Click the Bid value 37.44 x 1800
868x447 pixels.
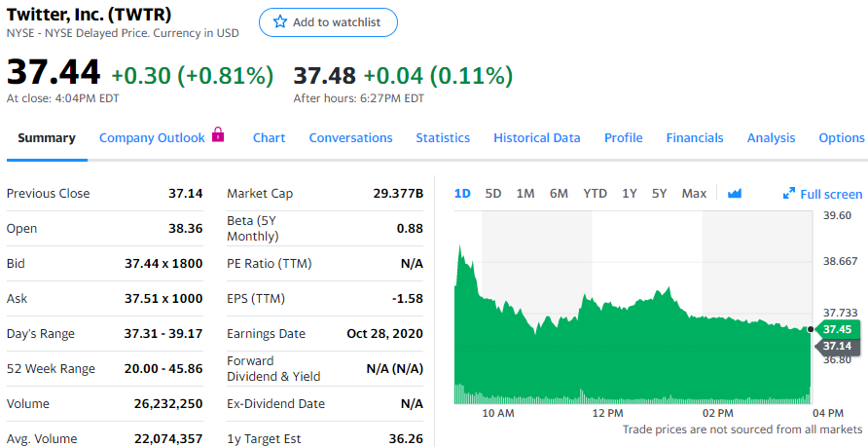click(163, 263)
